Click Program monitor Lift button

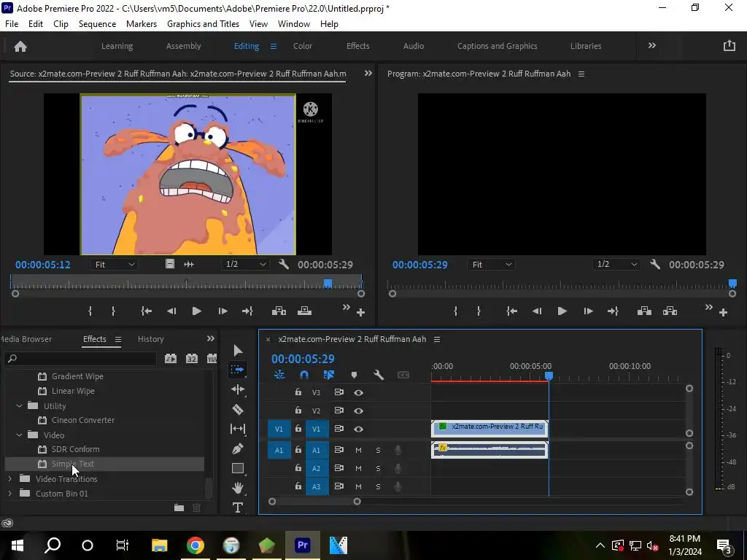644,311
